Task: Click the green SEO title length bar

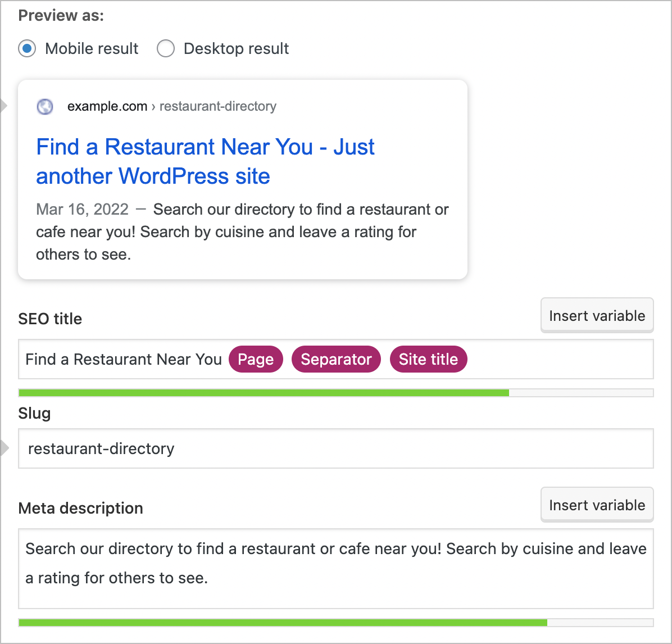Action: [x=264, y=392]
